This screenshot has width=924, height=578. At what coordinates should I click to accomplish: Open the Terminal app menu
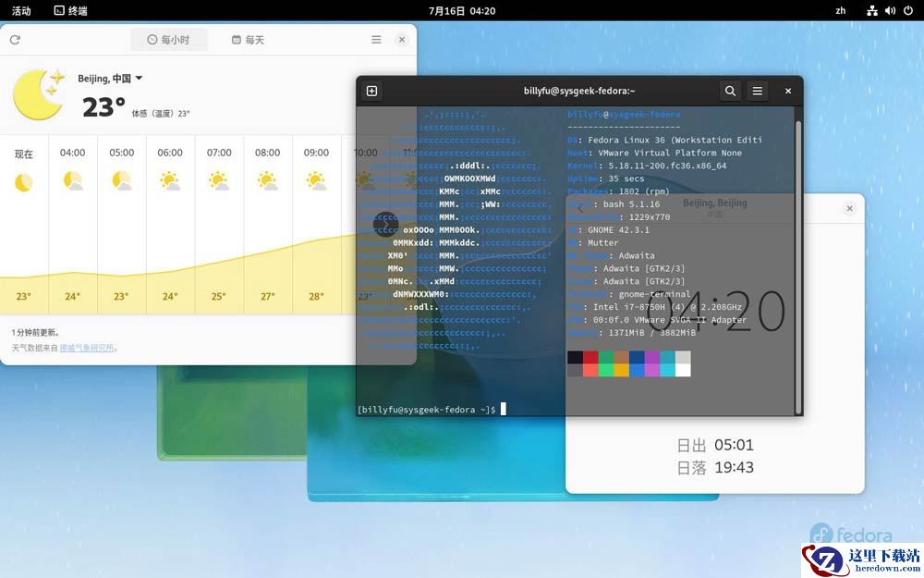71,10
